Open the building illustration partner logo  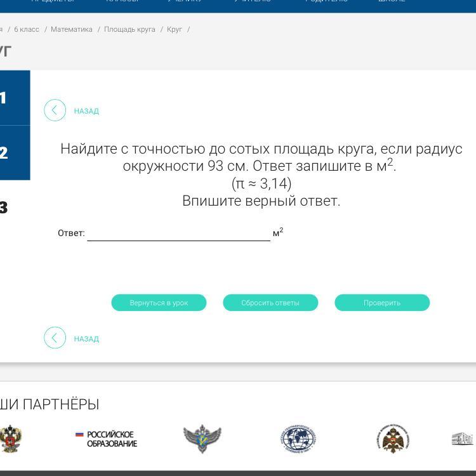(462, 439)
